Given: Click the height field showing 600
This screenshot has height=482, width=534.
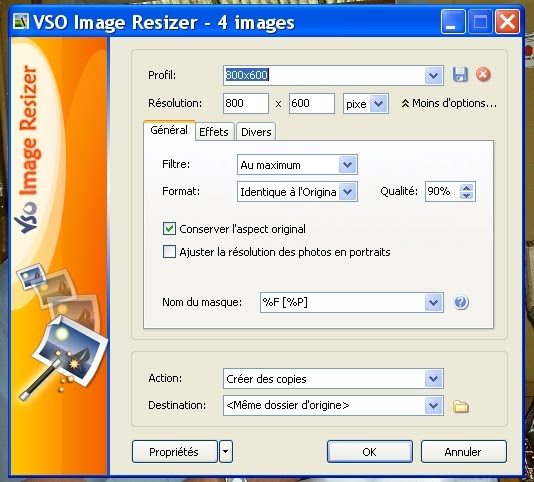Looking at the screenshot, I should tap(312, 104).
